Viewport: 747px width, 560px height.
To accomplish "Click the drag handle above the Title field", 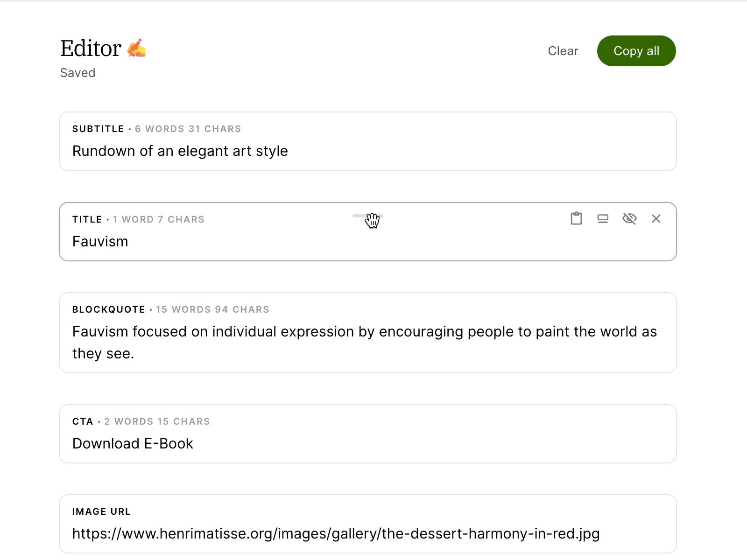I will [367, 216].
